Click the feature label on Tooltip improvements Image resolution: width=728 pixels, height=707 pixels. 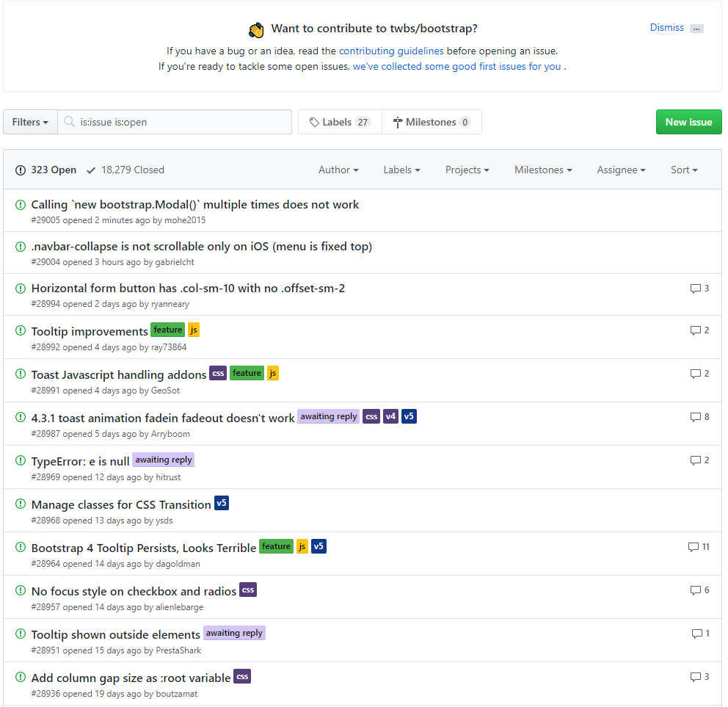click(x=167, y=330)
